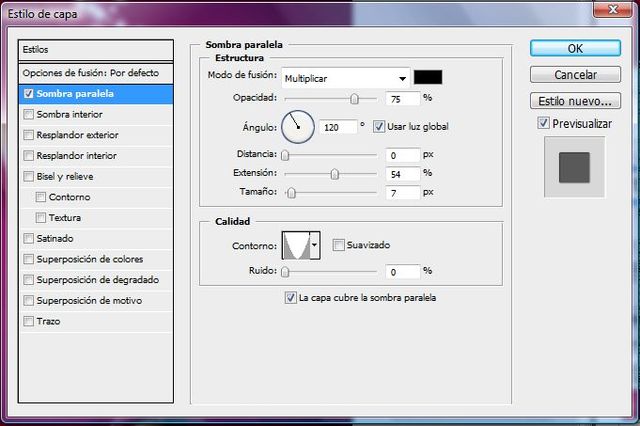Toggle the Previsualizar checkbox
Viewport: 640px width, 426px height.
[543, 123]
